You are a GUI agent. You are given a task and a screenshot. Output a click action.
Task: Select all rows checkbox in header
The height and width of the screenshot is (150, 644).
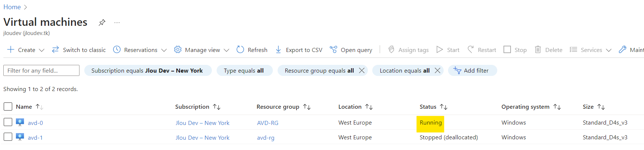[x=8, y=107]
